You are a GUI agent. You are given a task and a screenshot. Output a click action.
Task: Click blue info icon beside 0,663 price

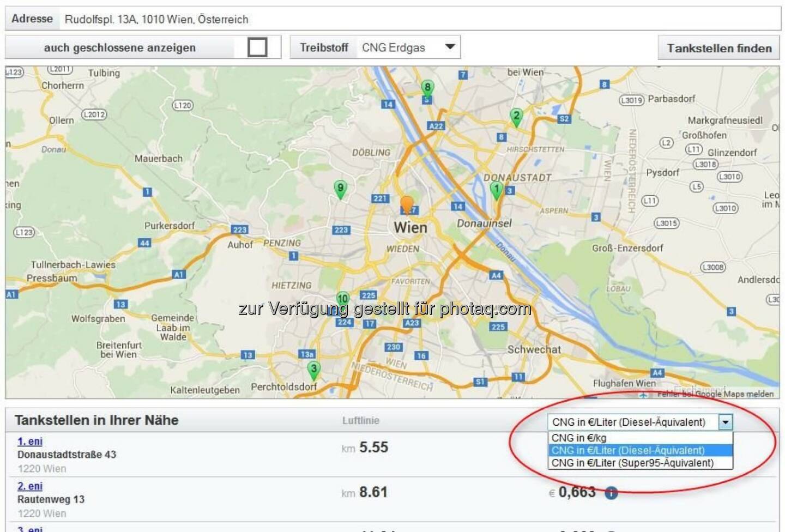pos(611,493)
